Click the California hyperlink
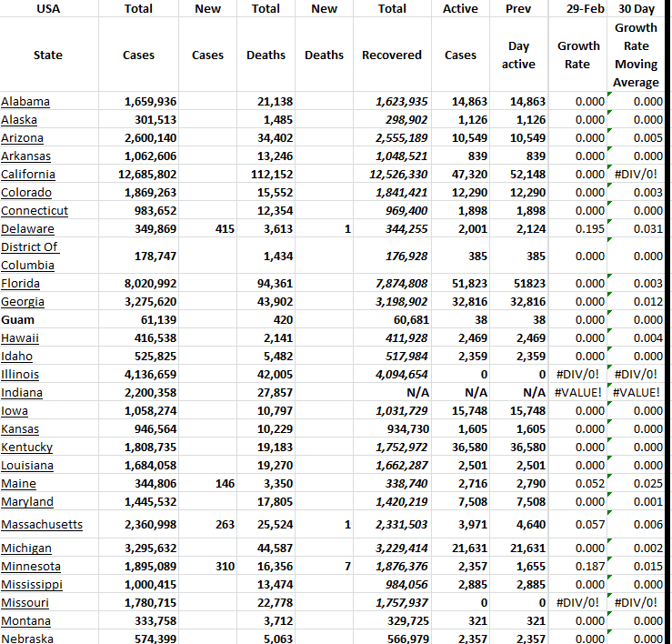 [x=28, y=174]
